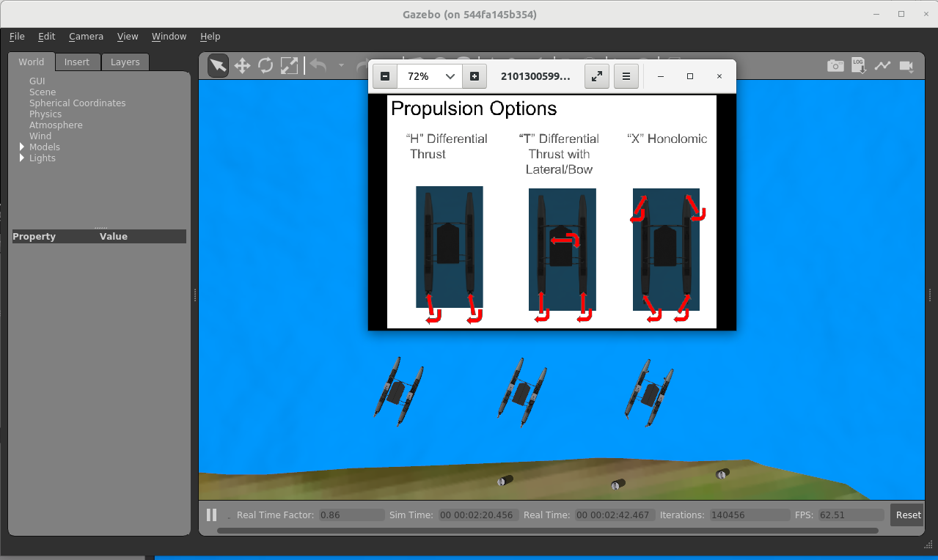Image resolution: width=938 pixels, height=560 pixels.
Task: Open the data logging tool
Action: (858, 65)
